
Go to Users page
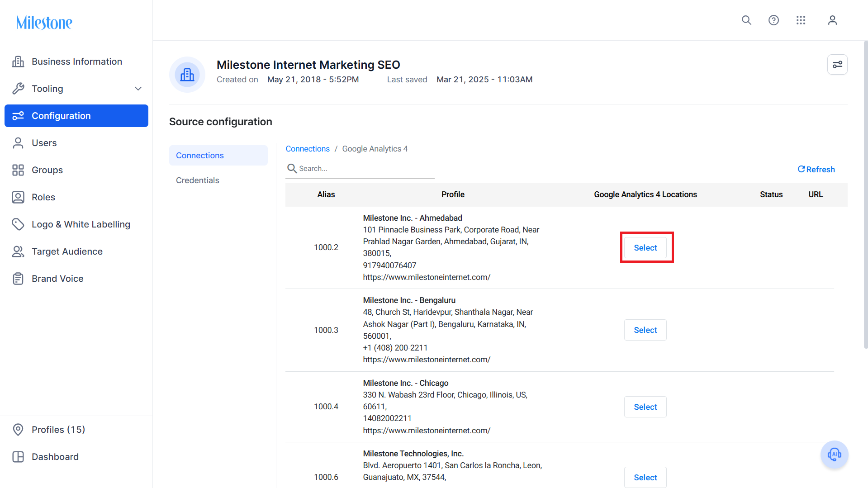(76, 143)
